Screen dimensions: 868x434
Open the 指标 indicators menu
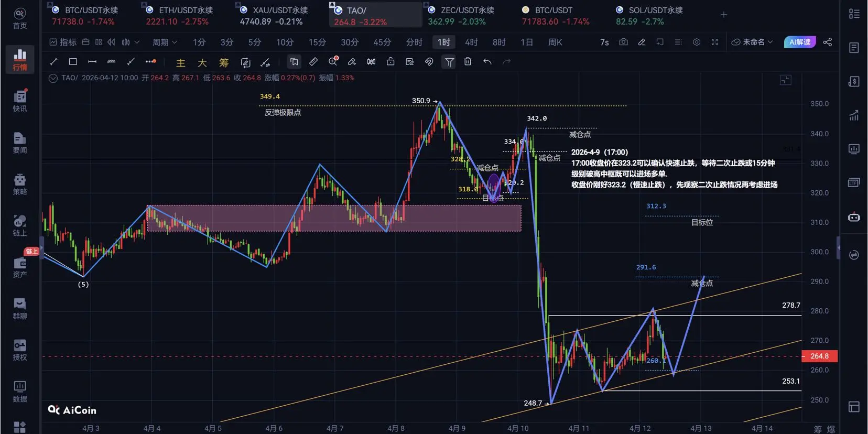(63, 42)
